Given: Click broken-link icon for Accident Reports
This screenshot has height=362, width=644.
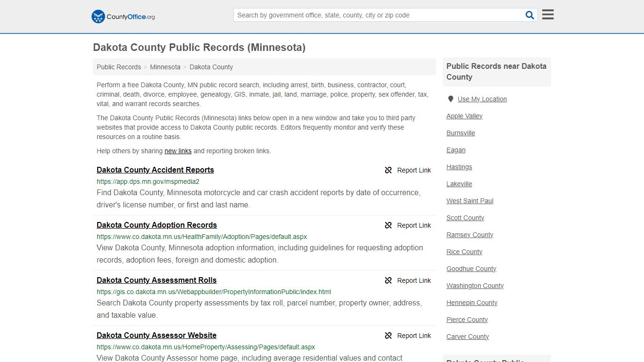Looking at the screenshot, I should pos(388,170).
